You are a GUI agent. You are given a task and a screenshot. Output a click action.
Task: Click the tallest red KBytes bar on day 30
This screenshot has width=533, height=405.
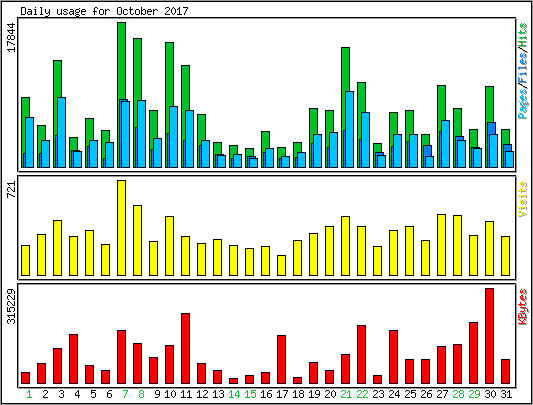coord(489,336)
